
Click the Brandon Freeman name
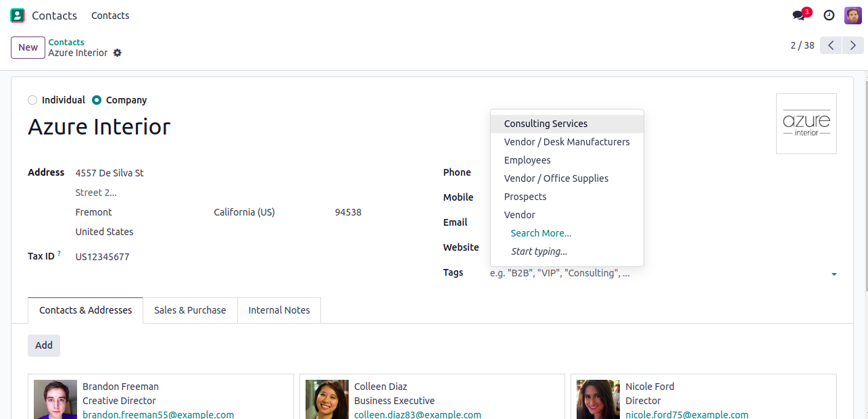pyautogui.click(x=120, y=387)
